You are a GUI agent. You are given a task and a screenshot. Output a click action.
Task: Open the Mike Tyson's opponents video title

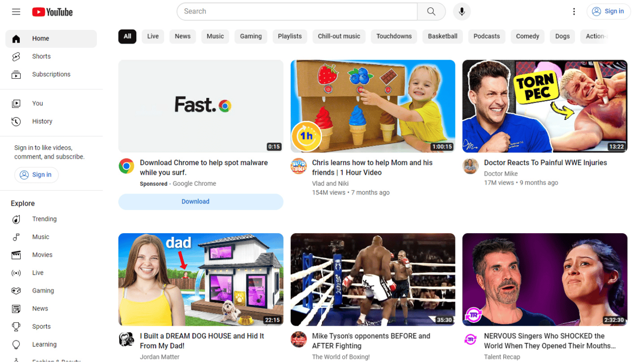tap(371, 341)
